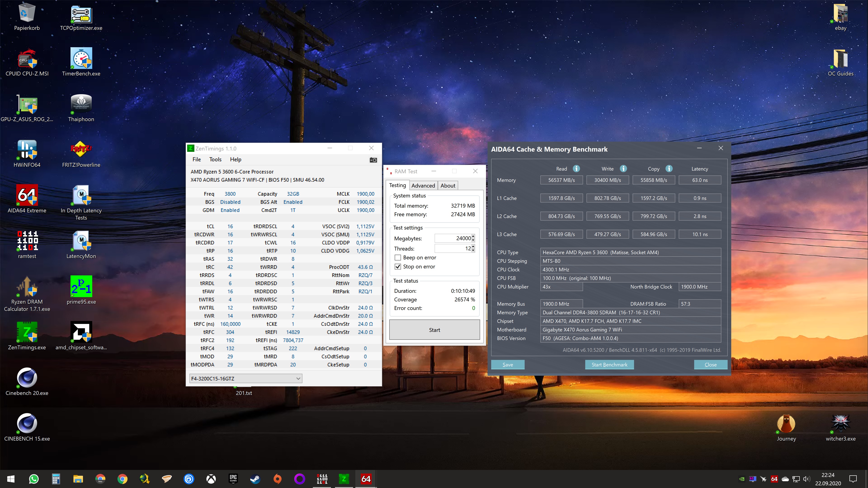The width and height of the screenshot is (868, 488).
Task: Open the notification center icon
Action: 853,479
